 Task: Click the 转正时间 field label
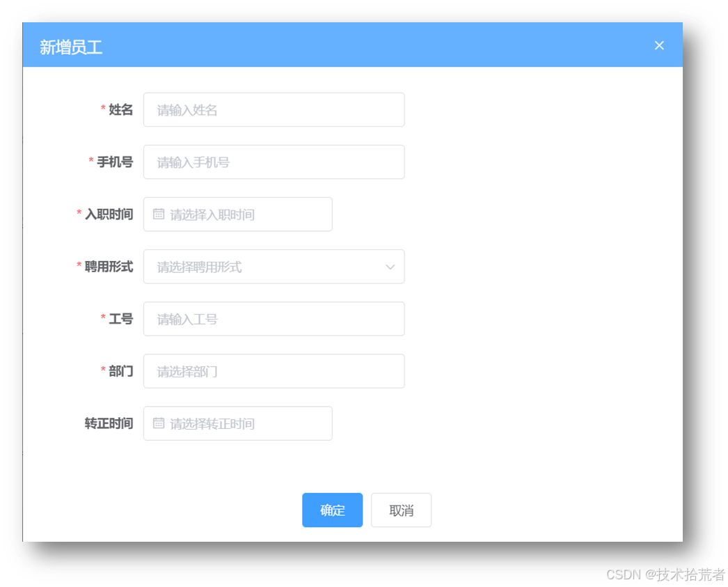109,423
